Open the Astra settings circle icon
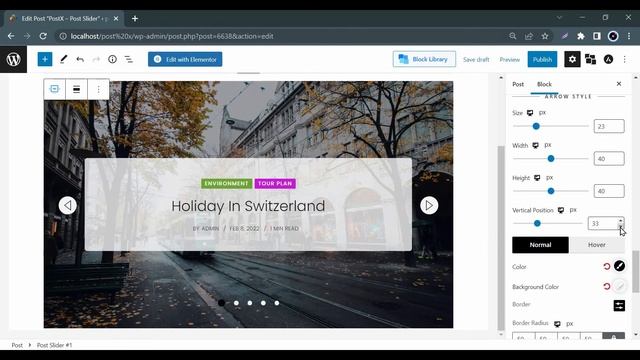The width and height of the screenshot is (640, 360). click(x=608, y=59)
